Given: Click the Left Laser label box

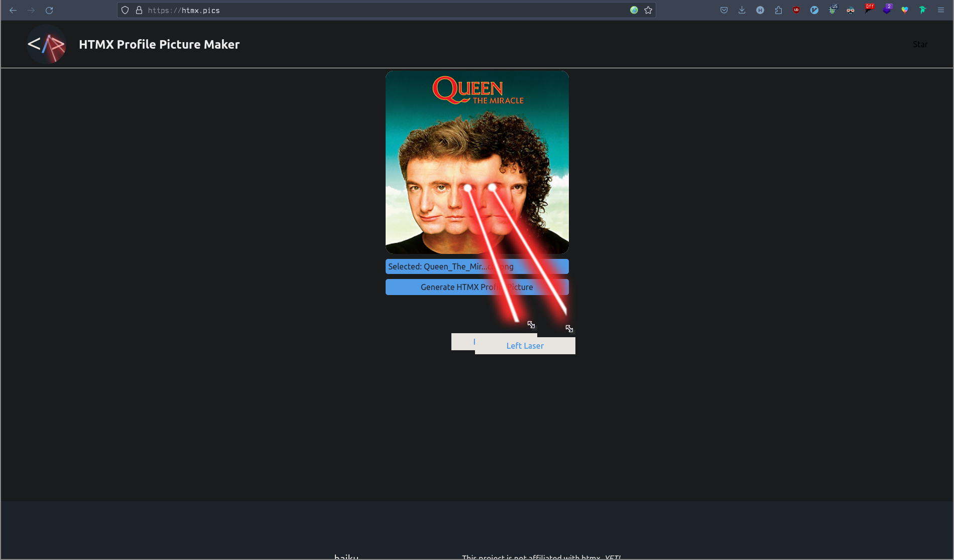Looking at the screenshot, I should (x=525, y=346).
